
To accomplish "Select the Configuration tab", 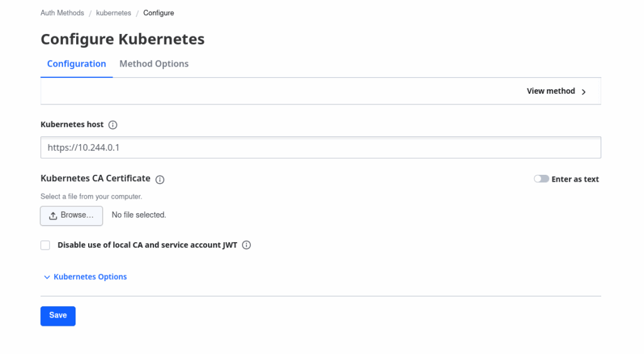I will tap(77, 64).
